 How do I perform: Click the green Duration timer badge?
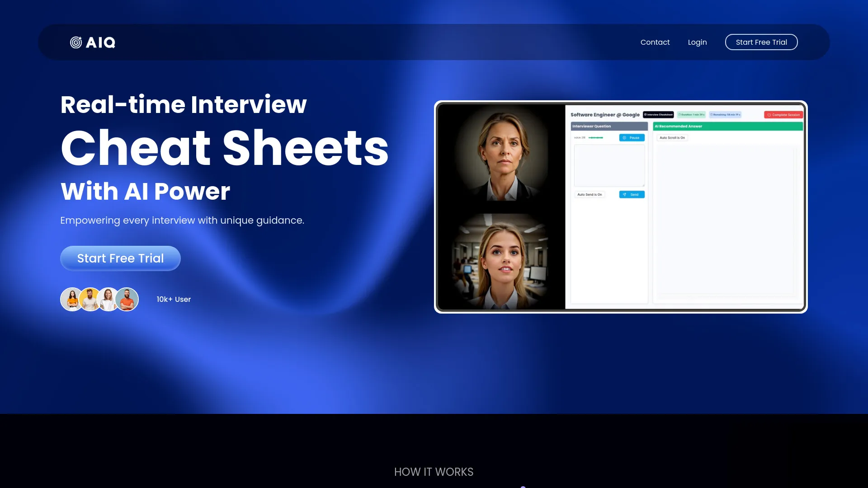coord(691,115)
